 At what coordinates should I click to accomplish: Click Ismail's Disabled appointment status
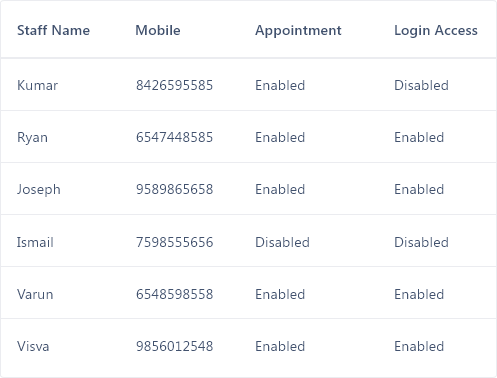282,242
